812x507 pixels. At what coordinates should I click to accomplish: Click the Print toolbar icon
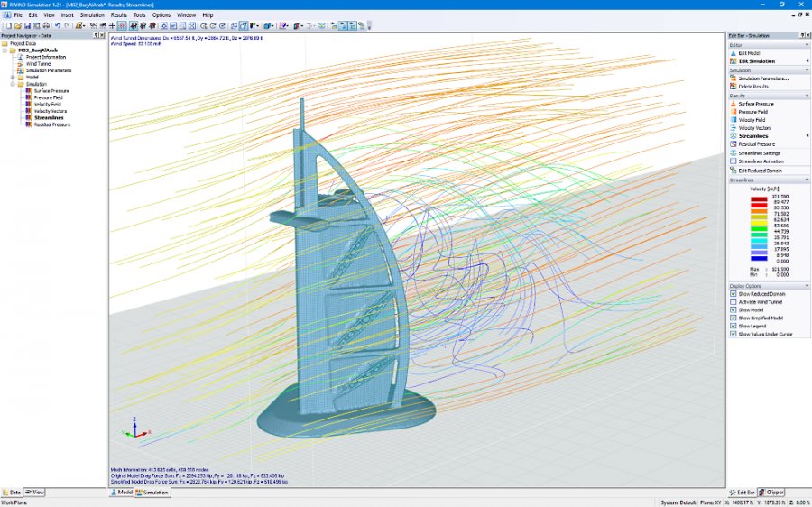46,25
